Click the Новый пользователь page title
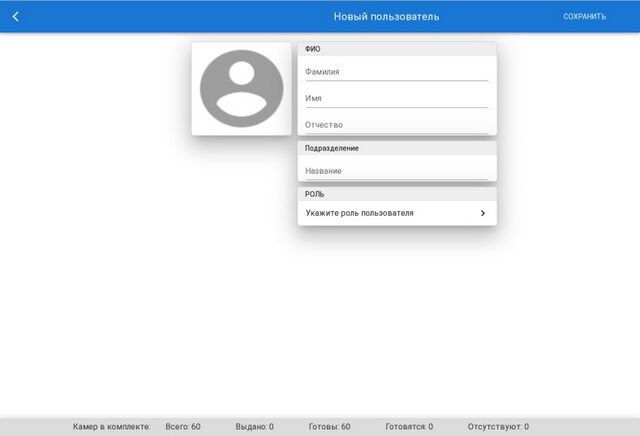Viewport: 640px width, 436px height. click(386, 16)
